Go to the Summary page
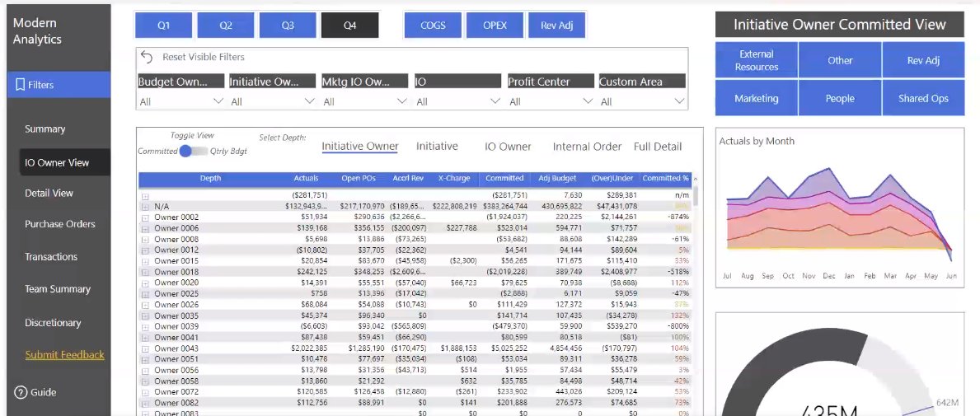The height and width of the screenshot is (416, 980). tap(45, 129)
